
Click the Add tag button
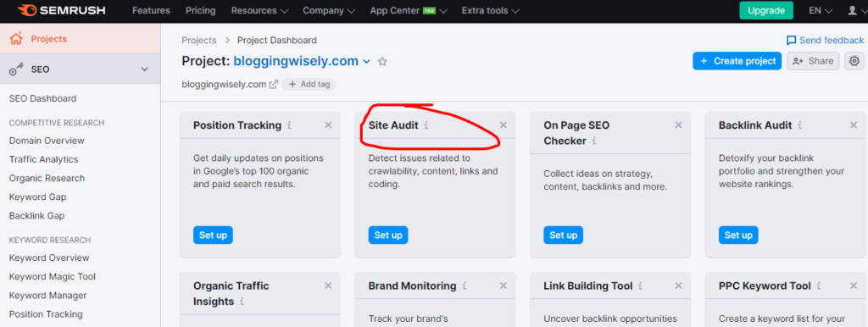pos(309,85)
